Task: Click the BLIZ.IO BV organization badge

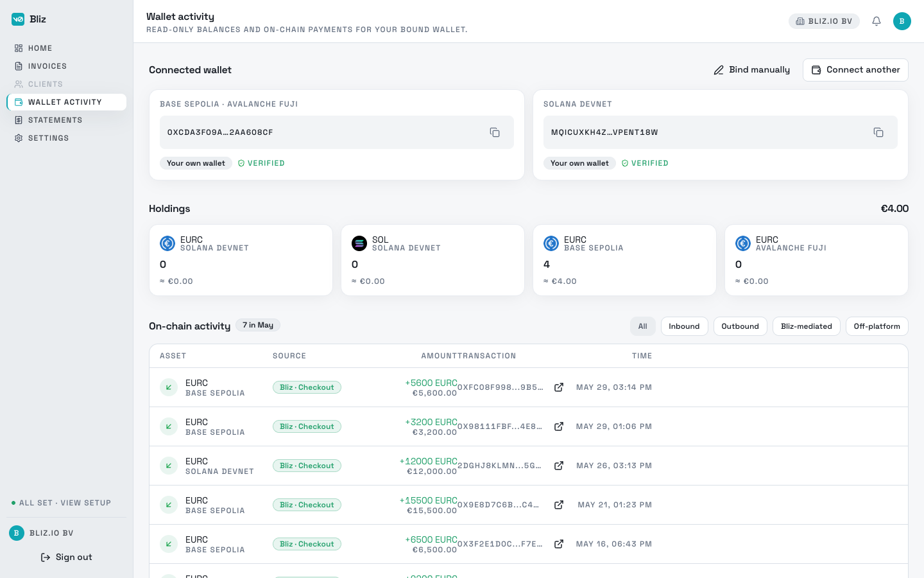Action: click(824, 21)
